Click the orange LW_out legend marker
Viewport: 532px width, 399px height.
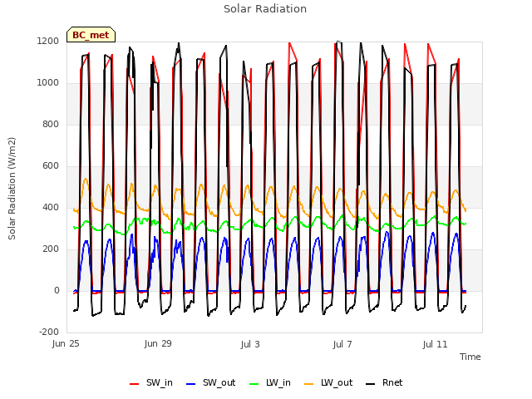tap(309, 384)
